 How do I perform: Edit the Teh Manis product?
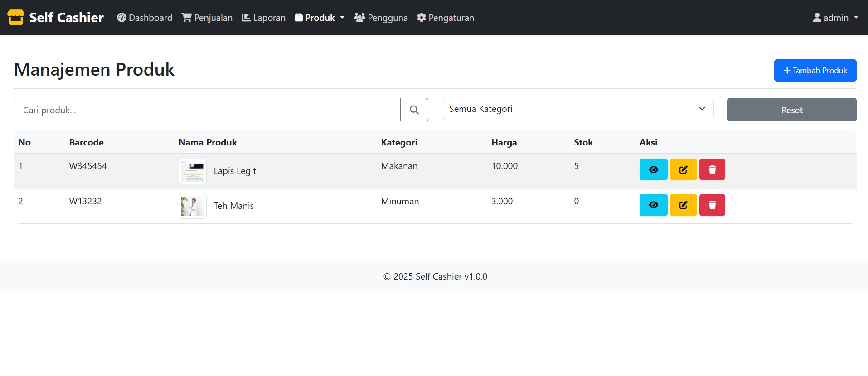coord(683,205)
